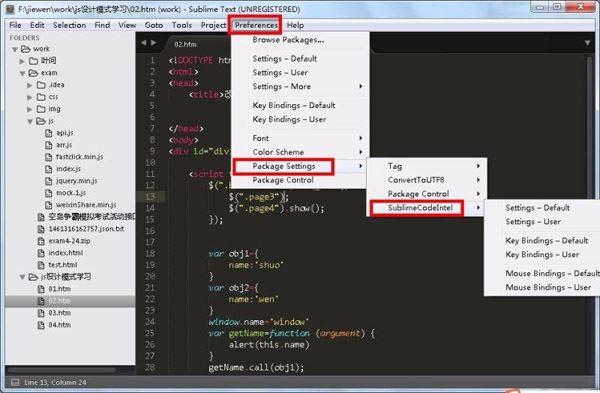Open SublimeCodeIntel Settings – Default
Viewport: 600px width, 393px height.
(543, 208)
